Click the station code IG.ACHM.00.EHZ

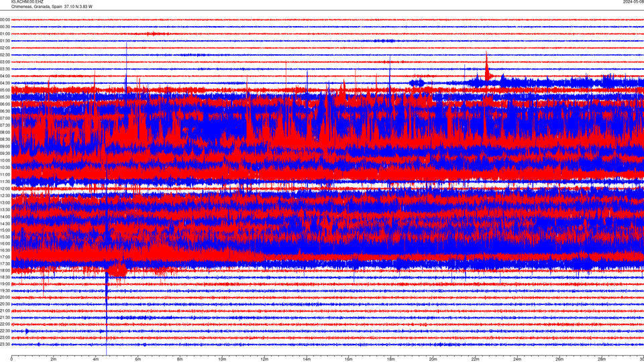click(x=27, y=2)
